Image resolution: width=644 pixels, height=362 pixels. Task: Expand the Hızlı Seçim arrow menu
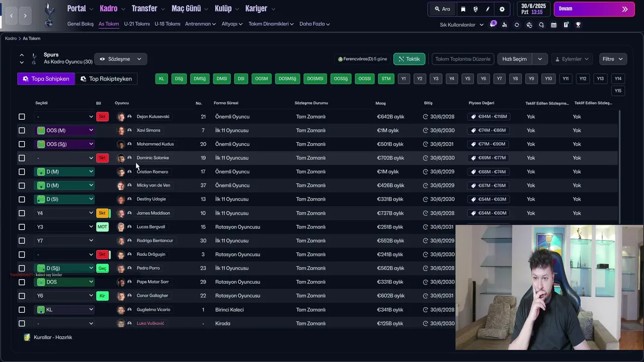540,59
